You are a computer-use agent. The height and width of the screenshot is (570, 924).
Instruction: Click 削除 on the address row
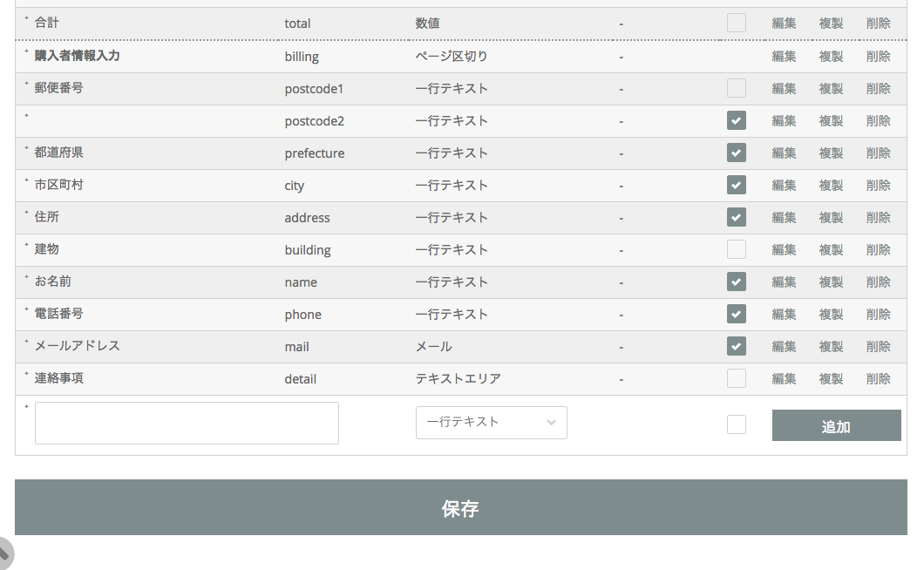(x=878, y=217)
